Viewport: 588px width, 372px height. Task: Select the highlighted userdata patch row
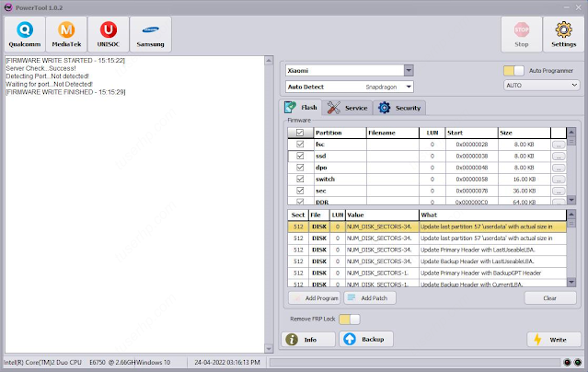coord(427,227)
